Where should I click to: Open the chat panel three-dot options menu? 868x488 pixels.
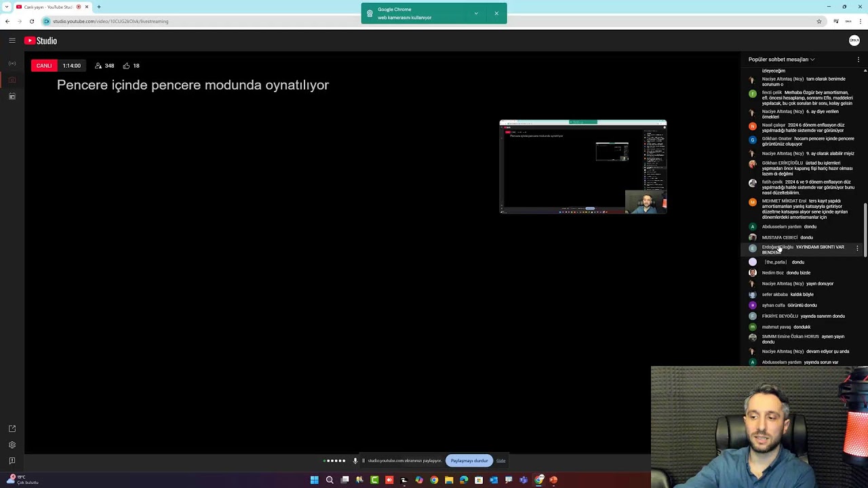[859, 60]
